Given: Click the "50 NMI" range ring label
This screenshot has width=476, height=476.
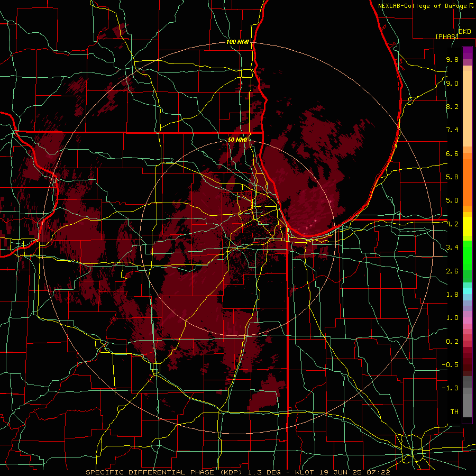Looking at the screenshot, I should [x=237, y=140].
